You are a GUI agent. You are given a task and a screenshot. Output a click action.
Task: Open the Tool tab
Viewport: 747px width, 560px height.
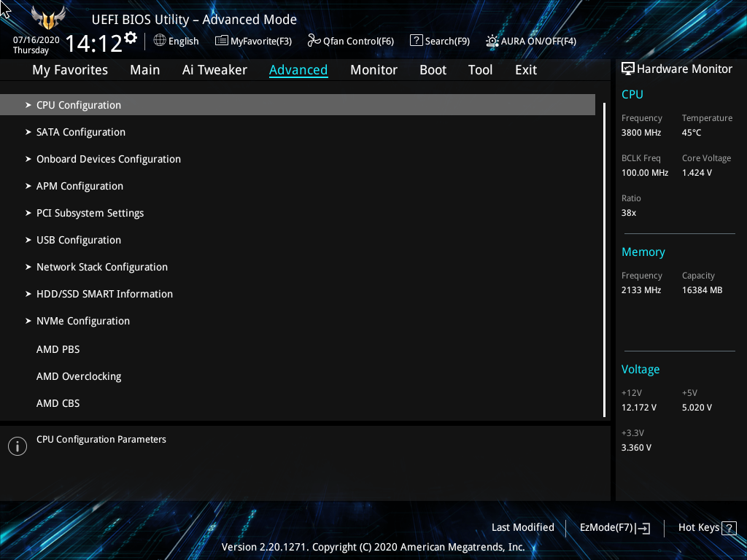click(x=480, y=70)
